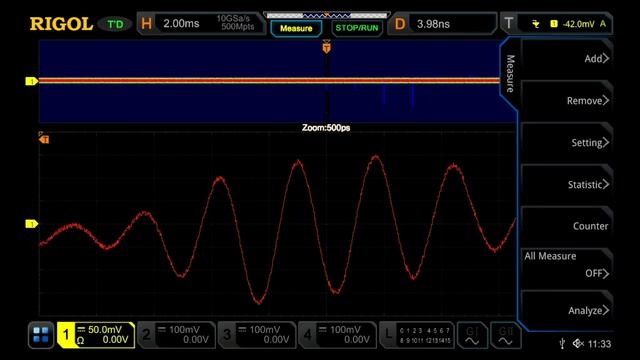Open trigger T settings
The width and height of the screenshot is (640, 360).
[557, 24]
